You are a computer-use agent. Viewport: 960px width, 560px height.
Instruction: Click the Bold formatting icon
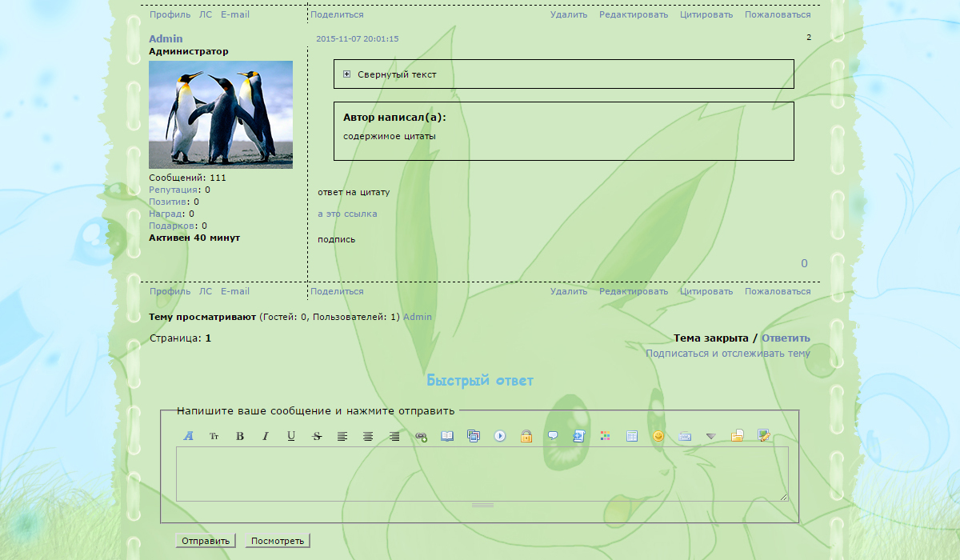tap(240, 436)
